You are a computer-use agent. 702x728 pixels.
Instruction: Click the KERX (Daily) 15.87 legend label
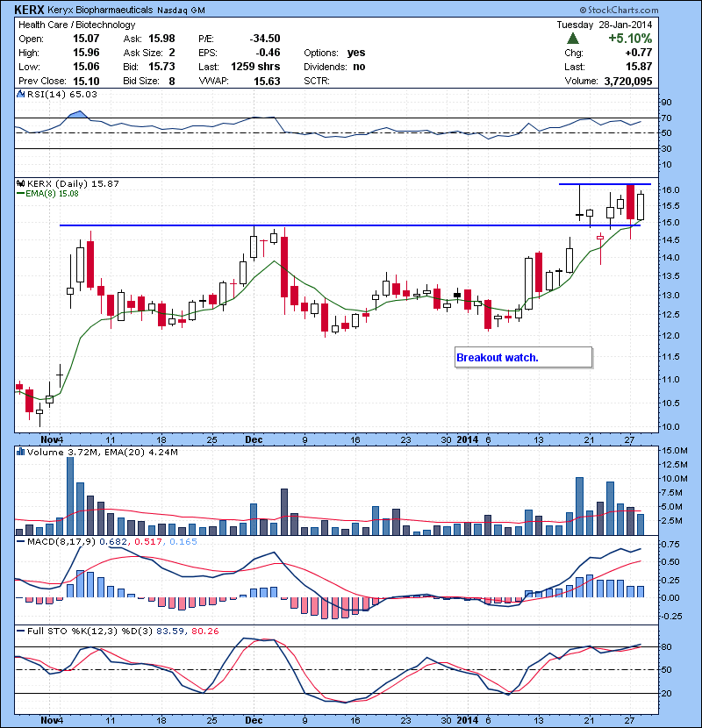(x=74, y=184)
